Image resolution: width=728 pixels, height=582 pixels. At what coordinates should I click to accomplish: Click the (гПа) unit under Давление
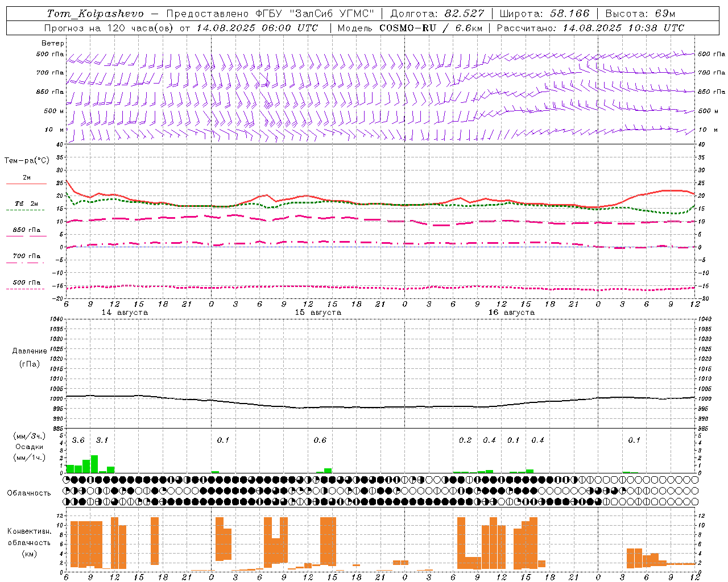[30, 364]
